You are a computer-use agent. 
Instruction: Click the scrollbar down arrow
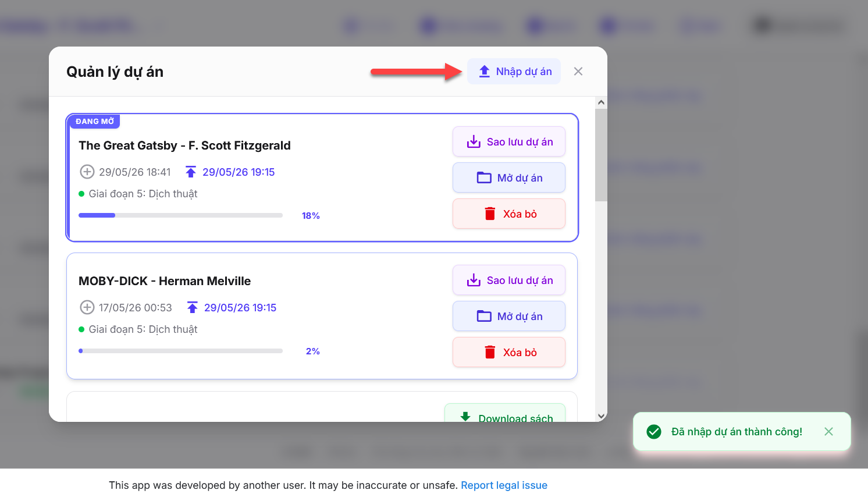coord(601,416)
